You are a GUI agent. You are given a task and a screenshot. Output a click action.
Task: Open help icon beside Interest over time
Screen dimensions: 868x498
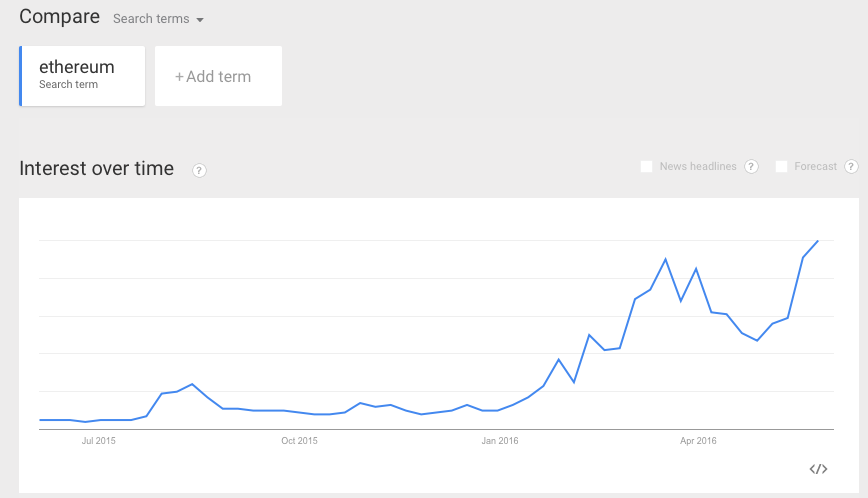tap(200, 171)
